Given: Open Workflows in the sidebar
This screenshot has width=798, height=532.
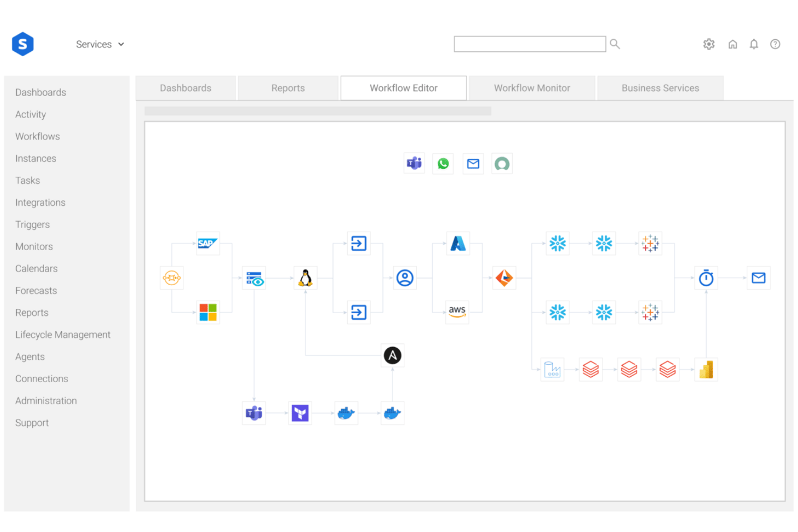Looking at the screenshot, I should 37,136.
